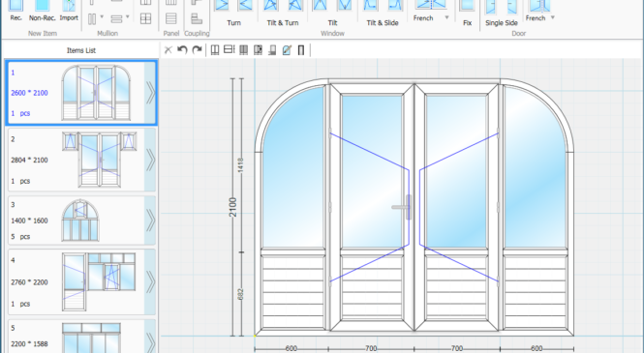Click the horizontal split toolbar icon
644x353 pixels.
tap(230, 50)
